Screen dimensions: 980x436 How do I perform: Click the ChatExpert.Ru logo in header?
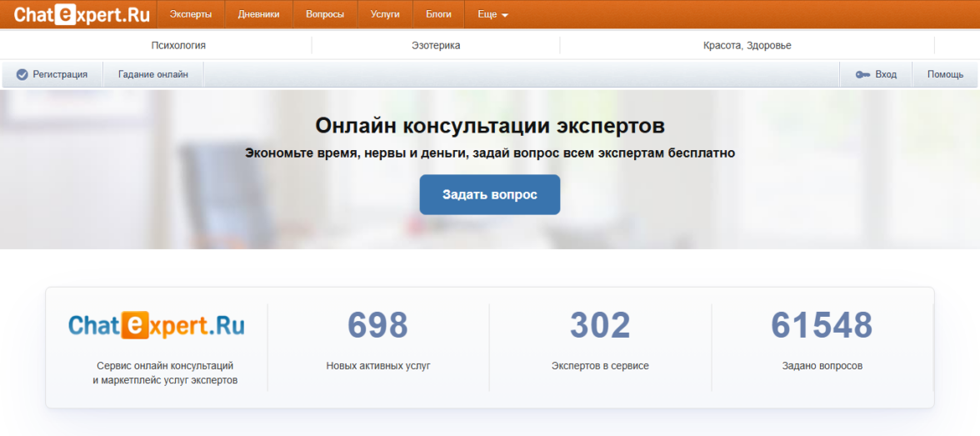(82, 14)
